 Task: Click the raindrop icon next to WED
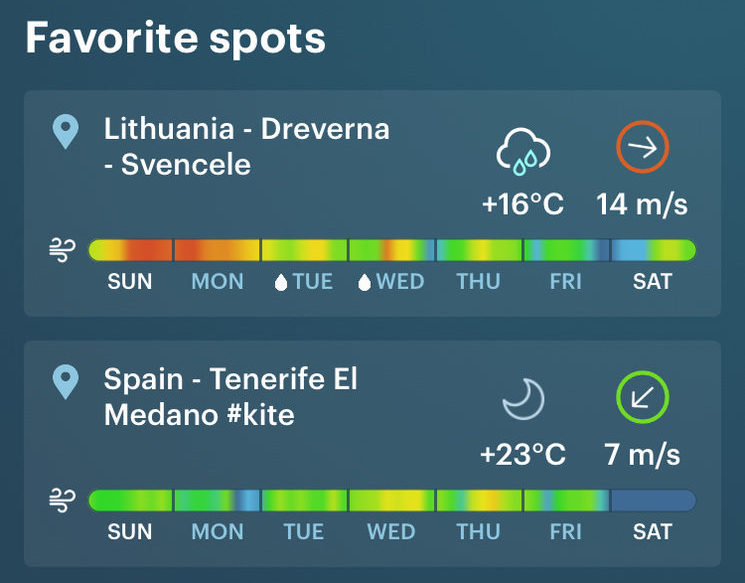364,282
